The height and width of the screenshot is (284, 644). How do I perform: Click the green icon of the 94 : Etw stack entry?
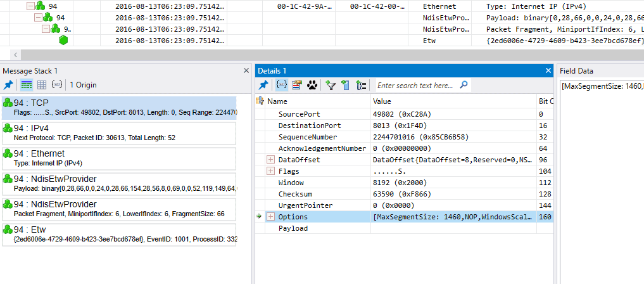click(8, 229)
